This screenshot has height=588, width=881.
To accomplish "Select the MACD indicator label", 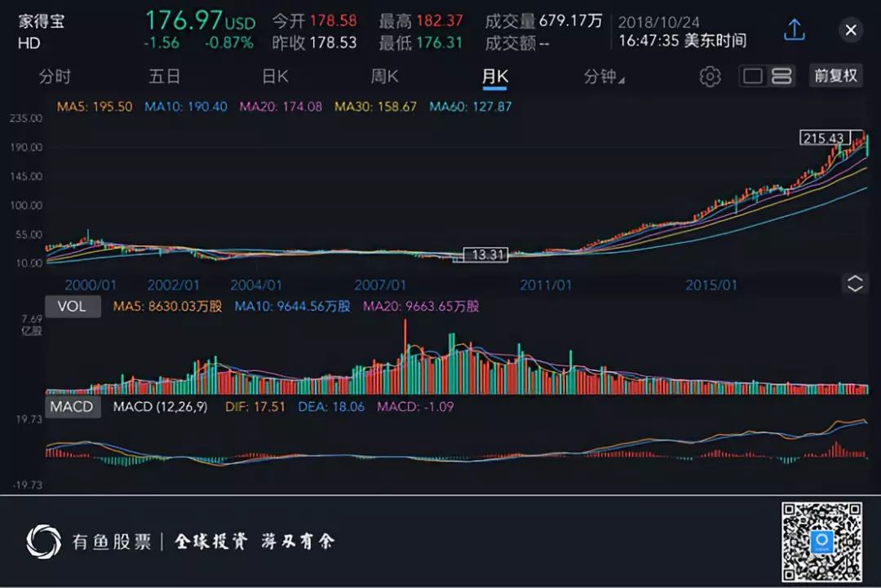I will coord(73,407).
